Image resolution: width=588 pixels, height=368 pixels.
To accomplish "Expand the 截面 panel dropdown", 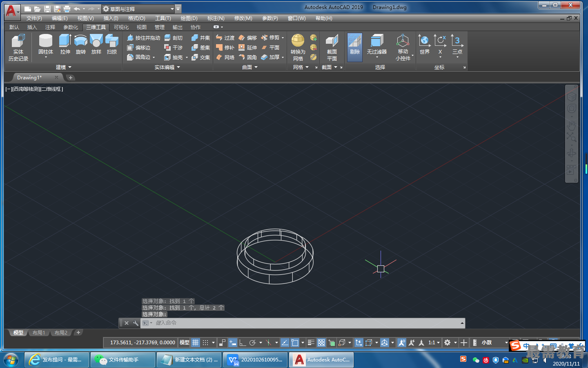I will [330, 67].
